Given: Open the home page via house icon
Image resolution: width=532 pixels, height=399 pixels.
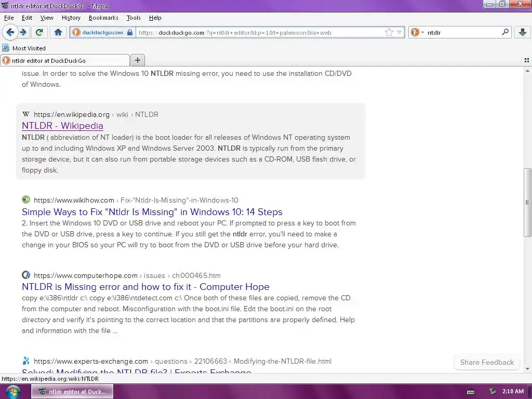Looking at the screenshot, I should 58,33.
